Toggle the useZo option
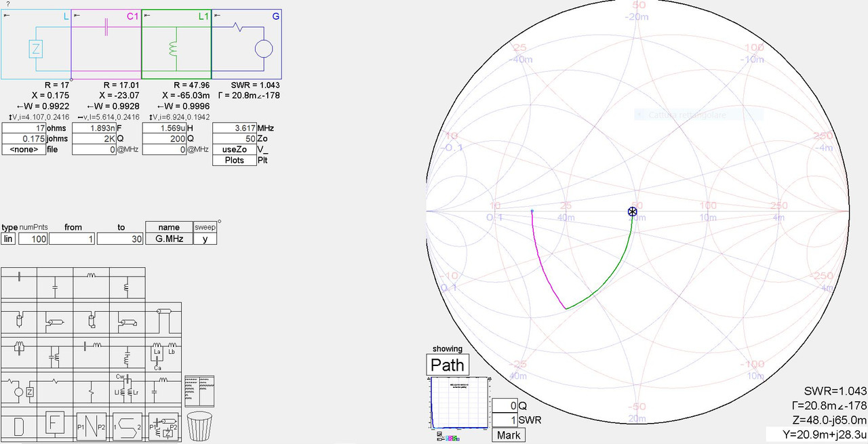This screenshot has height=444, width=868. pos(234,149)
